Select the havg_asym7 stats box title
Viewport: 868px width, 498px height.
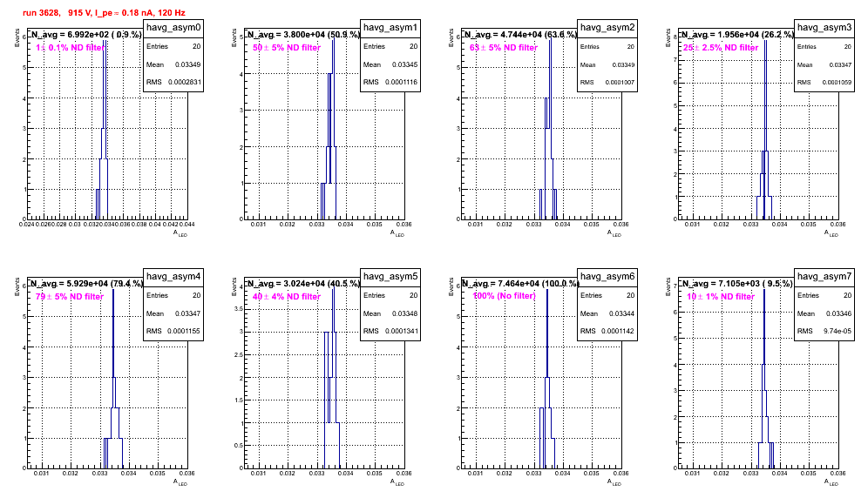[824, 276]
